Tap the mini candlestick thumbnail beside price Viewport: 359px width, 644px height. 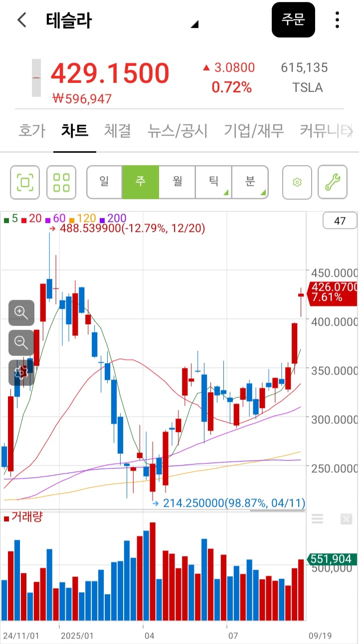[36, 78]
